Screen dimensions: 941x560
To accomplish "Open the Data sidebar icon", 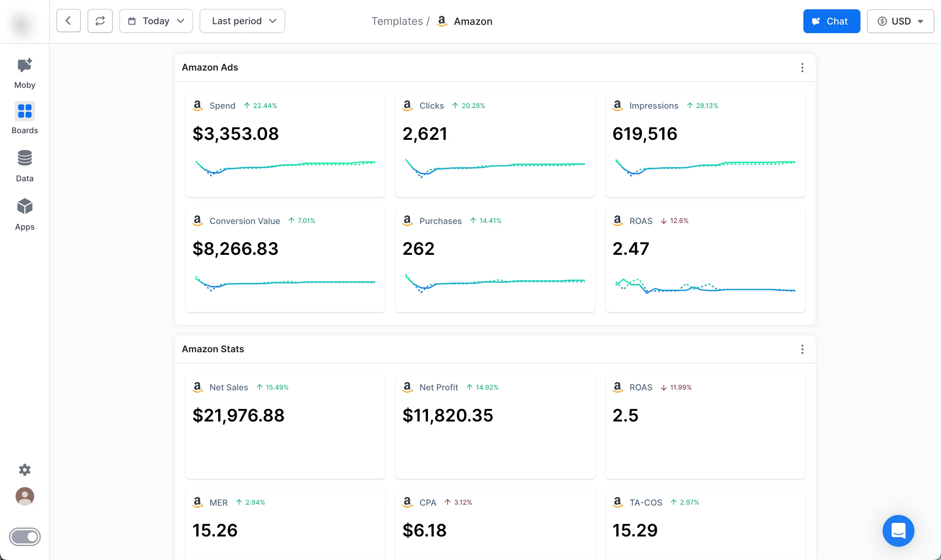I will pos(25,158).
